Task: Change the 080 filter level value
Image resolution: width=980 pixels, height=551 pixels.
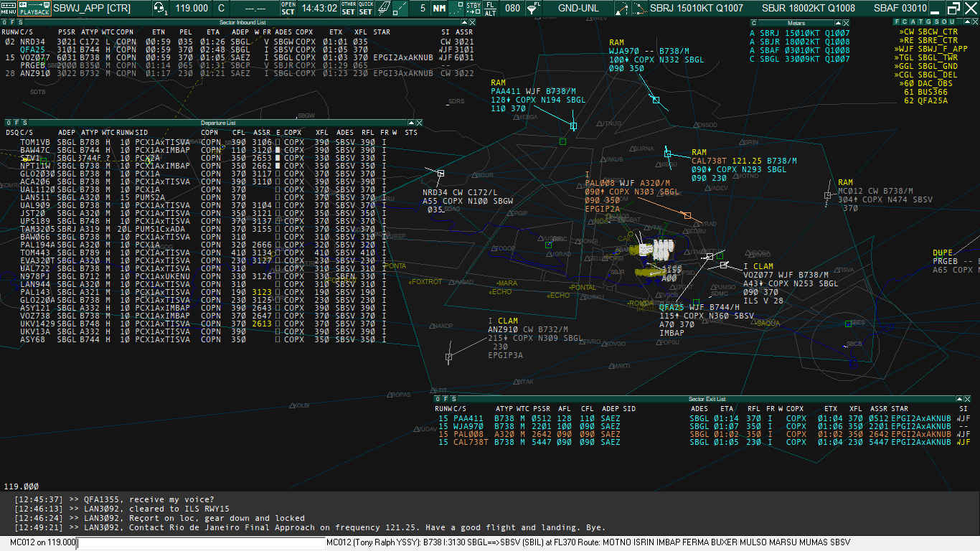Action: click(x=512, y=9)
